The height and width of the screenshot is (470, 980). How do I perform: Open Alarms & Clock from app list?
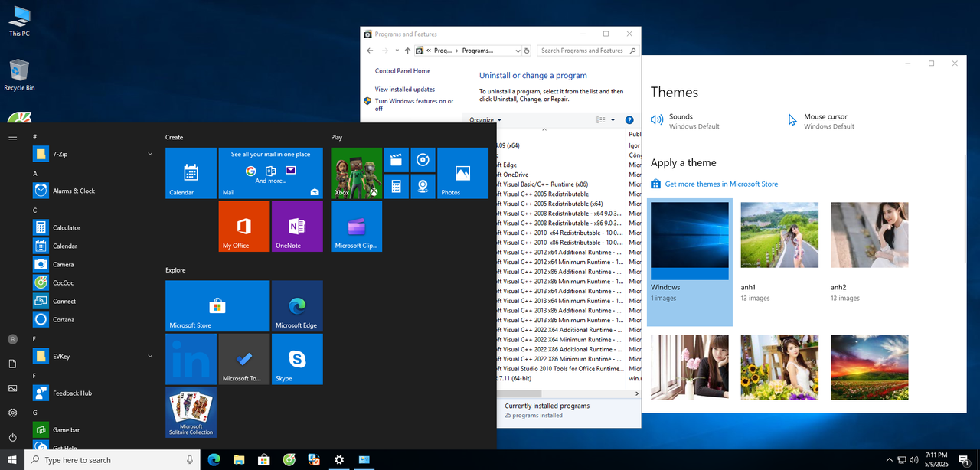[94, 191]
